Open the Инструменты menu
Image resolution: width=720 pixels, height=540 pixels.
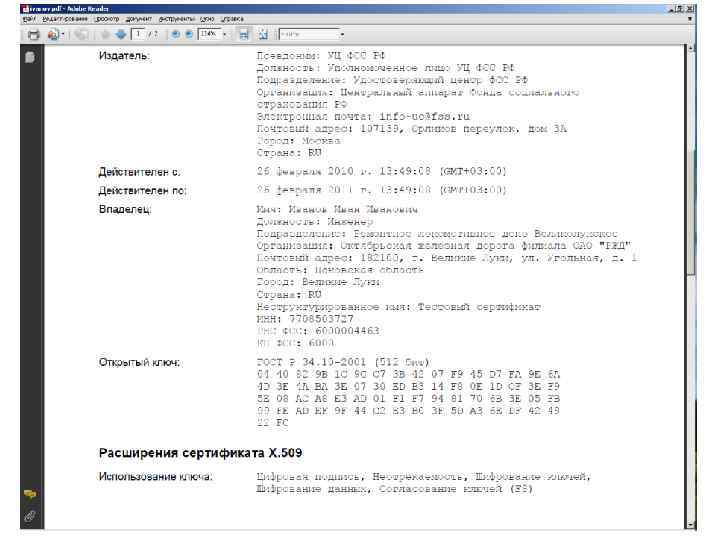pos(176,19)
